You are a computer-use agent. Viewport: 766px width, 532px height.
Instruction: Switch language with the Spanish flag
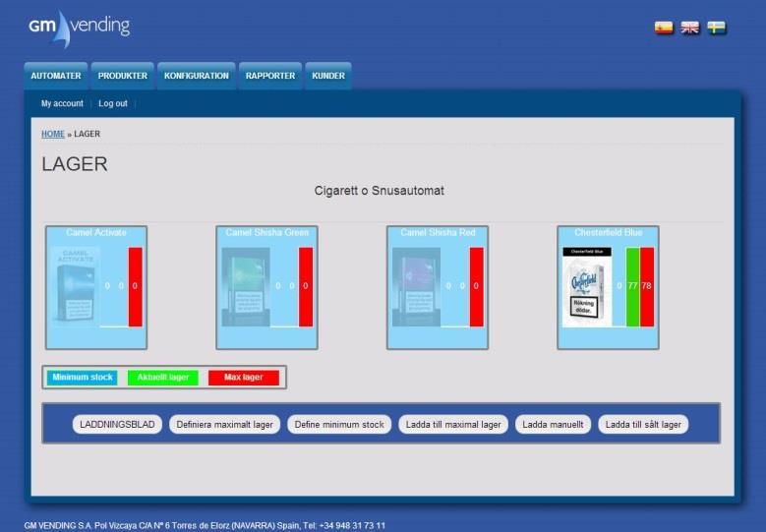664,28
